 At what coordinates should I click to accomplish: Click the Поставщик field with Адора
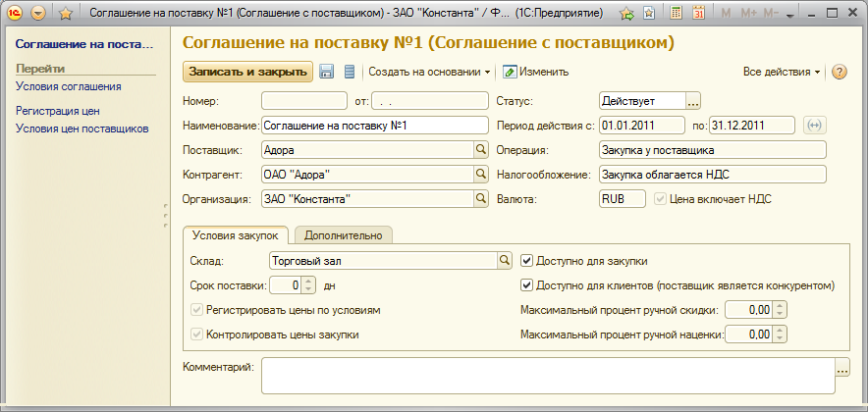(367, 150)
